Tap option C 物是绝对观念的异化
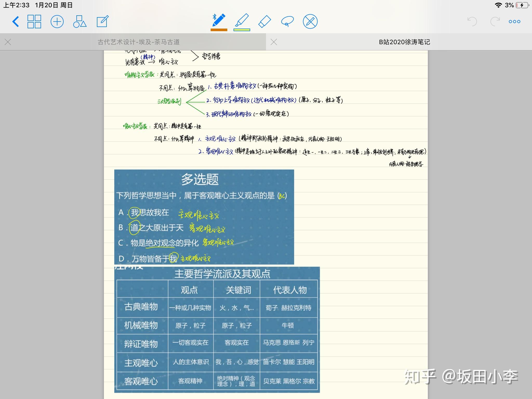This screenshot has width=532, height=399. point(158,243)
